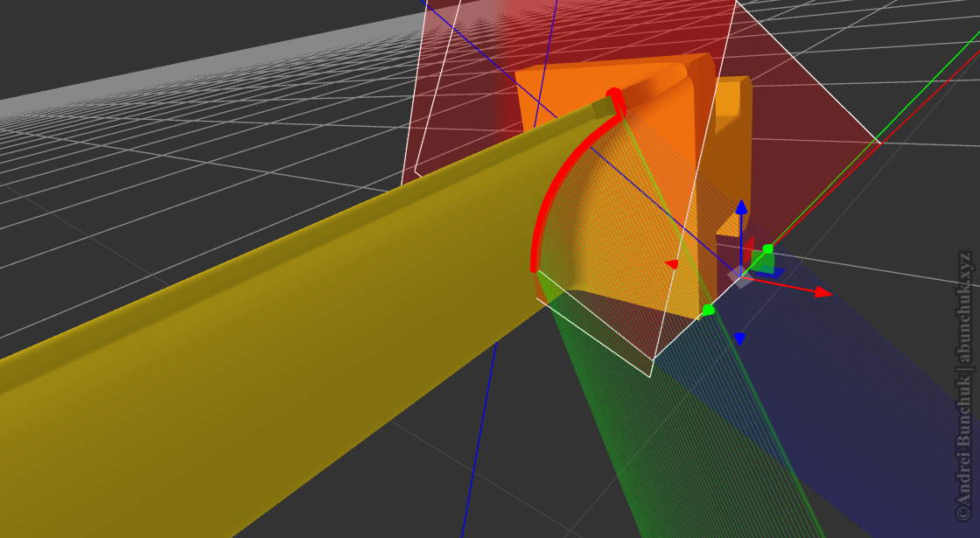Image resolution: width=980 pixels, height=538 pixels.
Task: Select the green sphere handle near gizmo origin
Action: [x=767, y=249]
